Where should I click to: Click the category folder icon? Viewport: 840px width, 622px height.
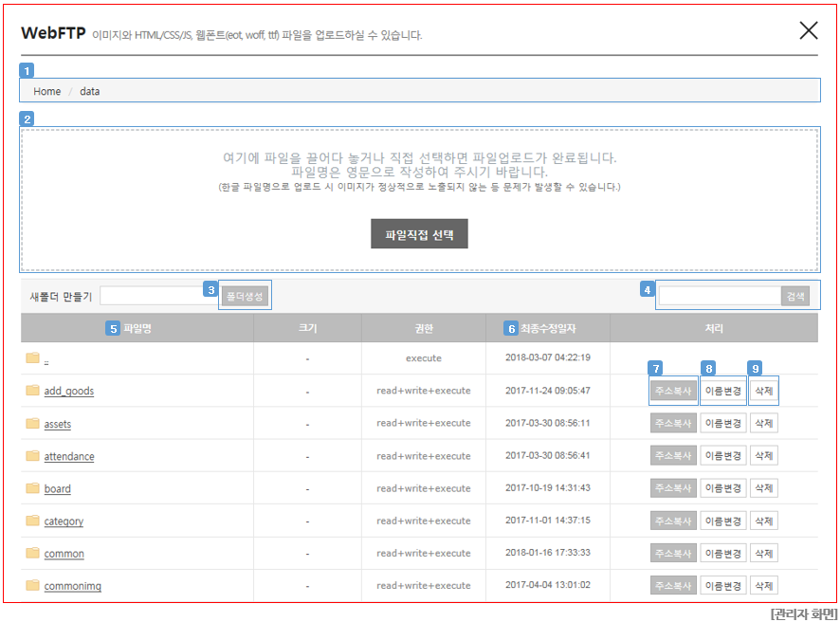click(x=32, y=521)
